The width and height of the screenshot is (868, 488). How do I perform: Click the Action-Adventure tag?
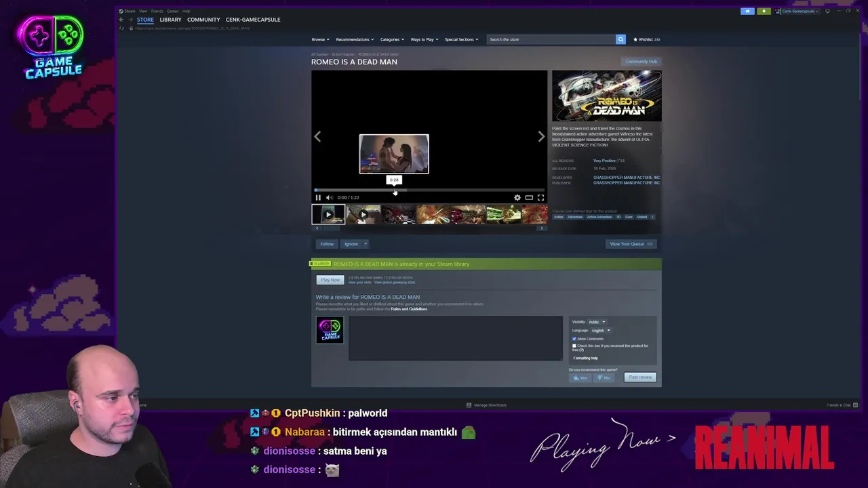[x=599, y=217]
